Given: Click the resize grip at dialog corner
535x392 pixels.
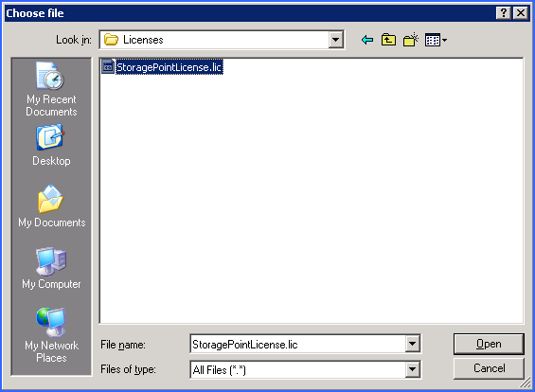Looking at the screenshot, I should click(x=525, y=383).
